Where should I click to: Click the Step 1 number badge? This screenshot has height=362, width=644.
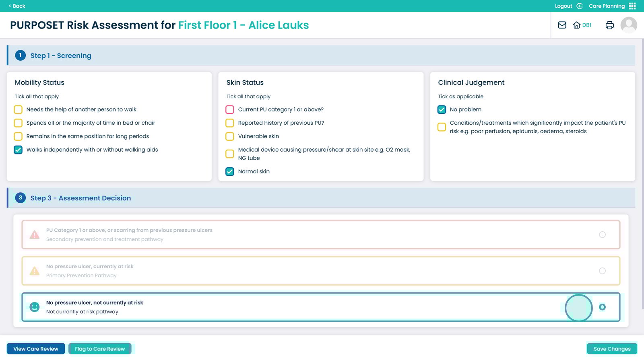coord(20,56)
